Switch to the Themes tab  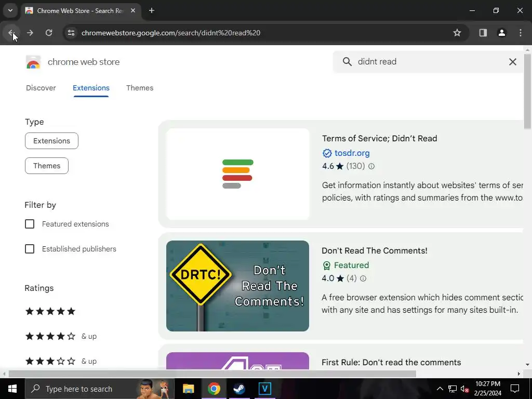[x=140, y=88]
